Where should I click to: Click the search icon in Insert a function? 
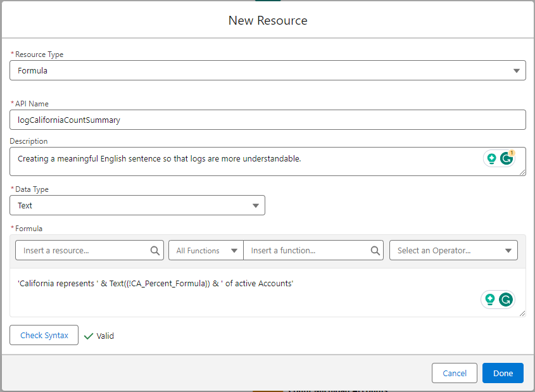coord(375,251)
